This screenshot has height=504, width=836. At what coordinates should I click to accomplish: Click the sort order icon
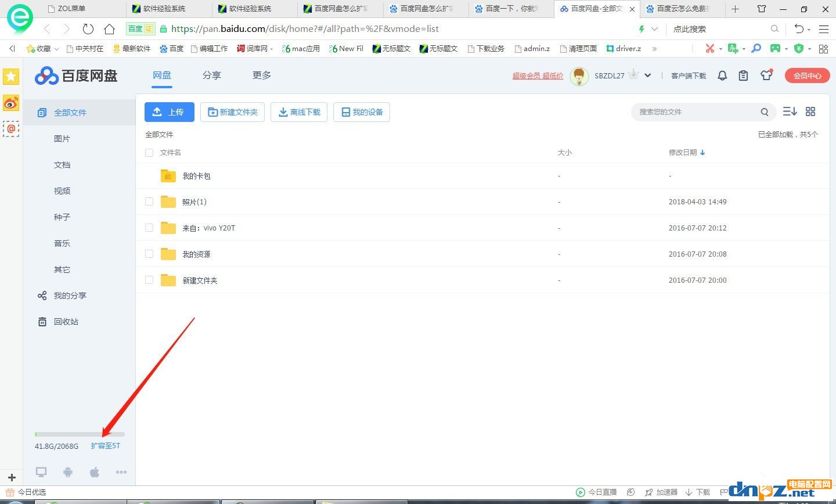790,111
